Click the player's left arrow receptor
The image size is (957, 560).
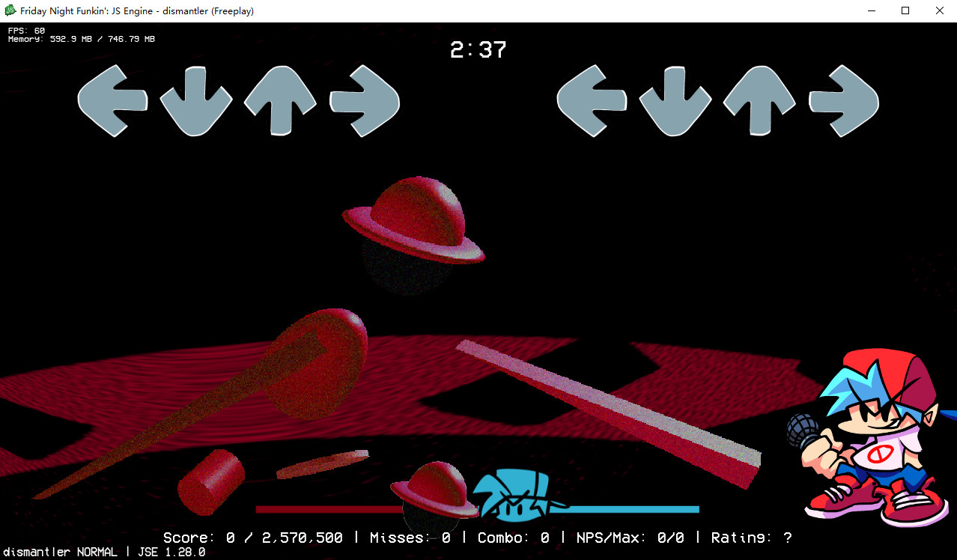click(x=592, y=100)
